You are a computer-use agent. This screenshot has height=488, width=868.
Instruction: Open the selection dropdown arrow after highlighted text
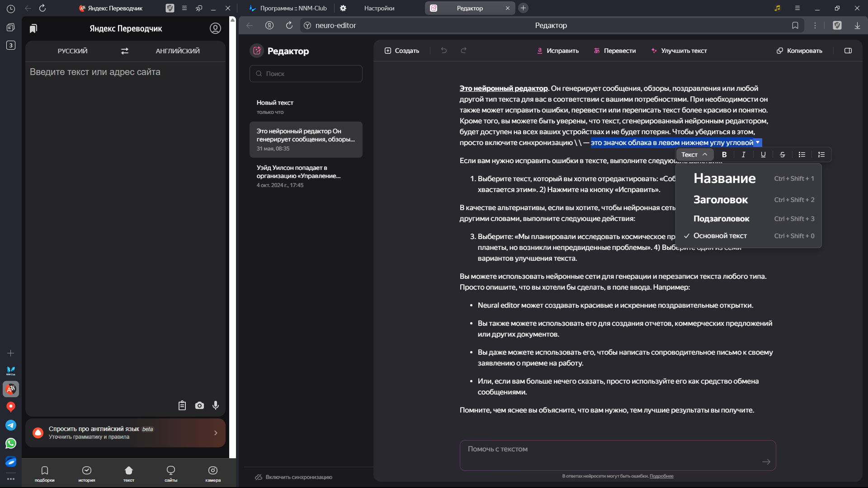[758, 142]
